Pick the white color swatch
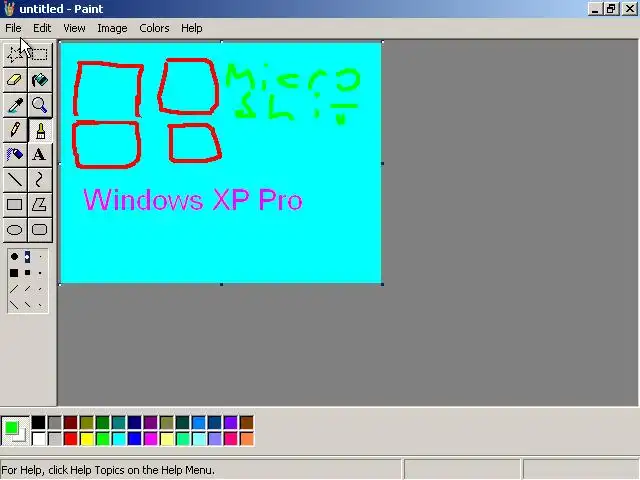 (x=38, y=439)
